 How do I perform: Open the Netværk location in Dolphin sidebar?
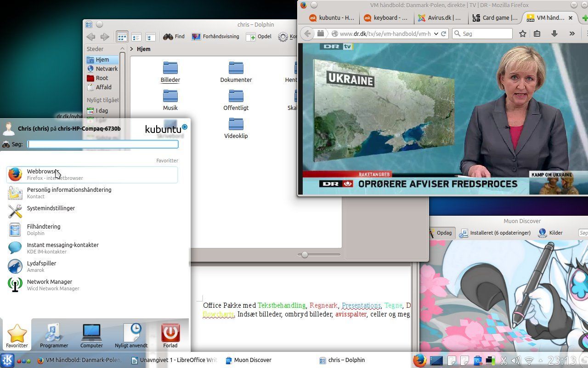click(106, 69)
